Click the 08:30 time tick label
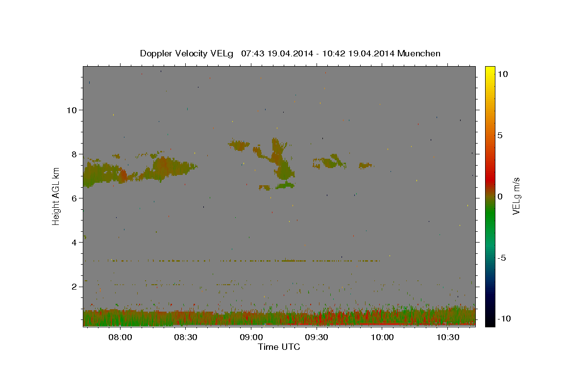Viewport: 588px width, 392px height. click(x=186, y=337)
